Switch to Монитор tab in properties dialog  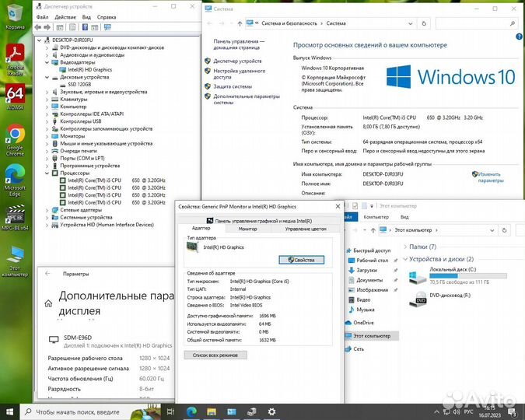tap(248, 229)
